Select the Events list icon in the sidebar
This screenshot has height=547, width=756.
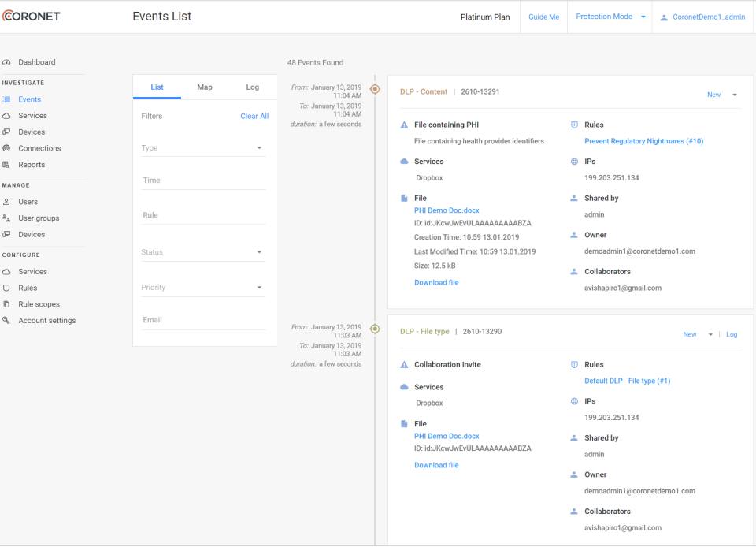coord(6,99)
